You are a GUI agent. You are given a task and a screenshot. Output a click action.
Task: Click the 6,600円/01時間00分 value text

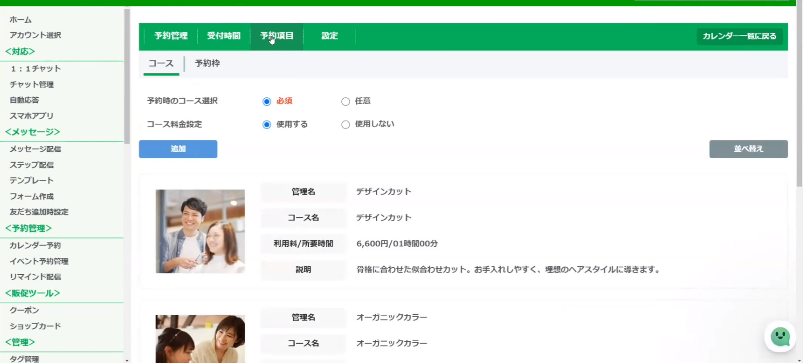pyautogui.click(x=397, y=244)
